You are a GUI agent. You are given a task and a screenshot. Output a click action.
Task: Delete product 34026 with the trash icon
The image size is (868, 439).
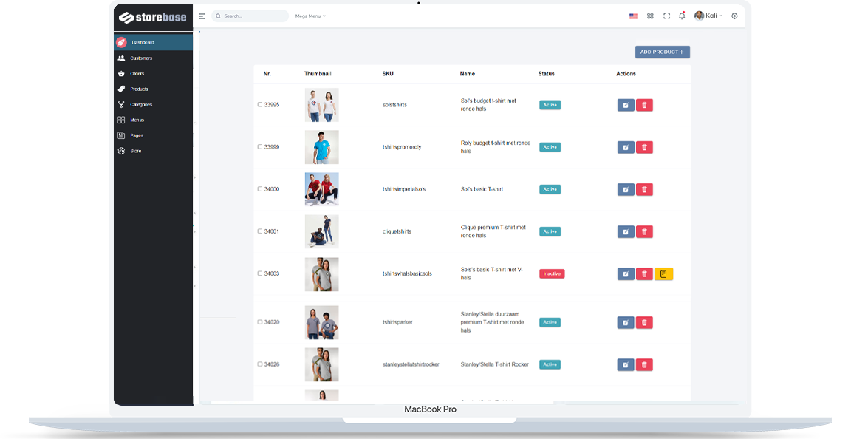pos(644,364)
